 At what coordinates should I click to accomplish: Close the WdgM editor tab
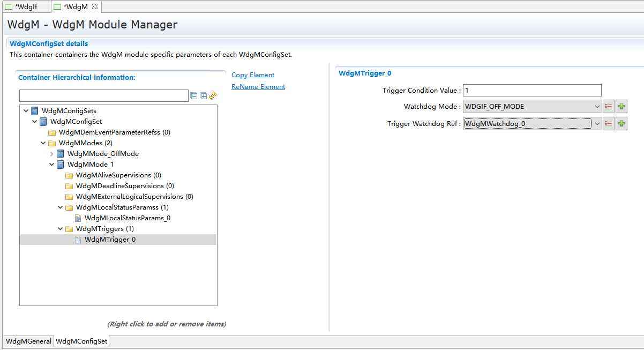tap(95, 6)
